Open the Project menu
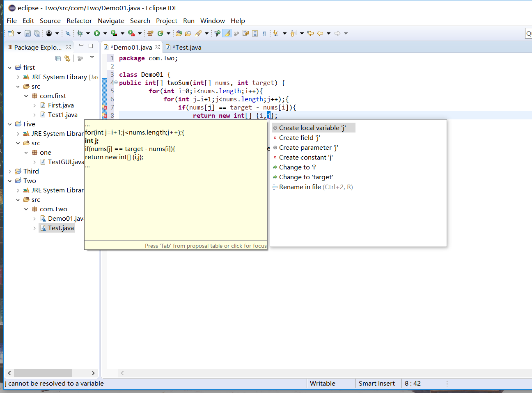The image size is (532, 393). pyautogui.click(x=167, y=21)
